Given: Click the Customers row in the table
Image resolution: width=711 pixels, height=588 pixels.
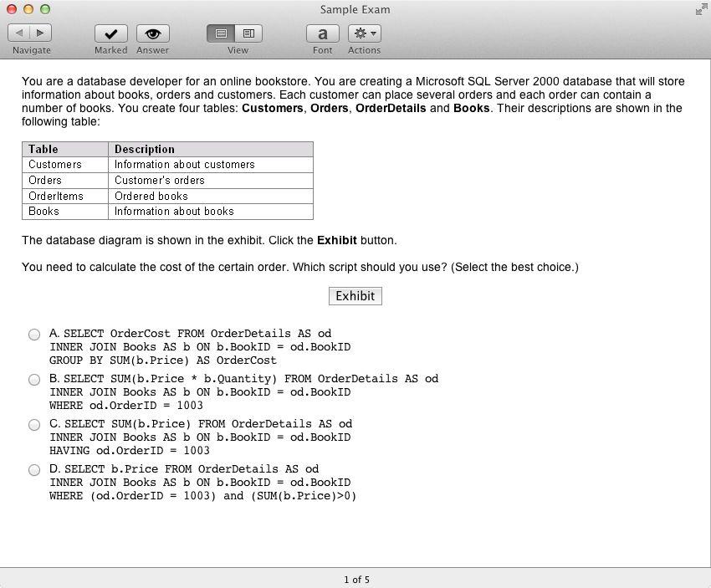Looking at the screenshot, I should 55,165.
